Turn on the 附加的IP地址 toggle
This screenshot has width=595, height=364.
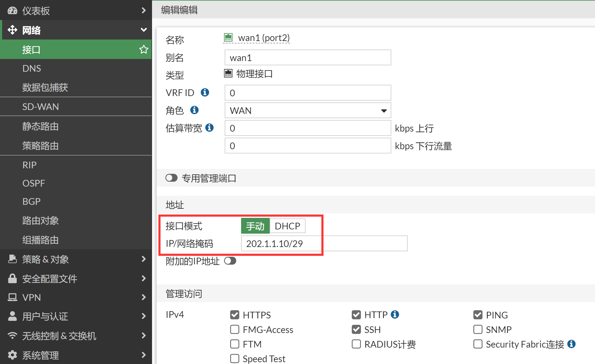point(230,261)
